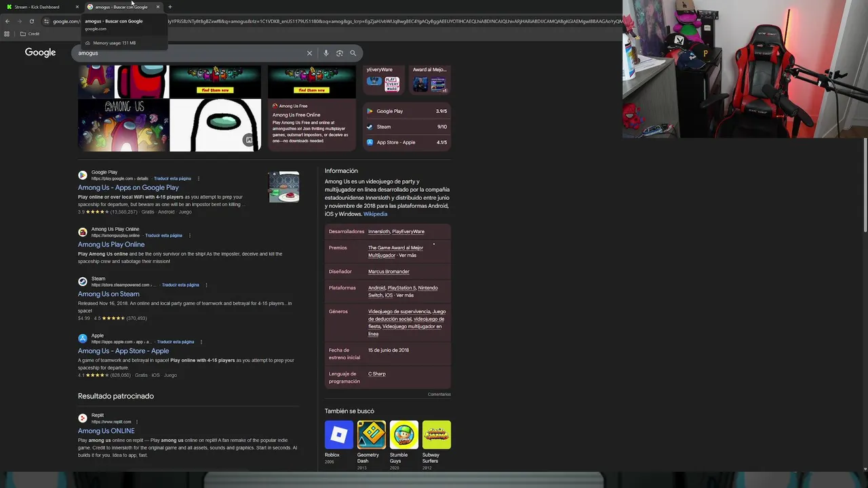Focus the amogus search box
Screen dimensions: 868x488
(x=190, y=53)
